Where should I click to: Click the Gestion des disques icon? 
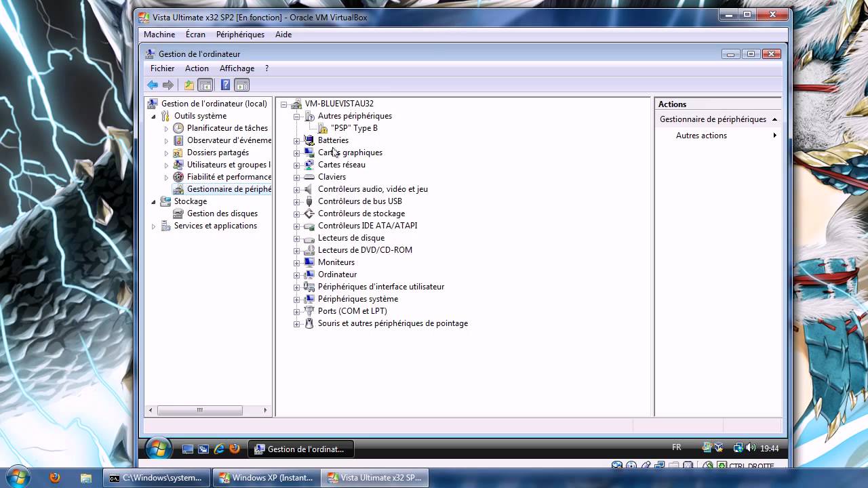point(178,213)
